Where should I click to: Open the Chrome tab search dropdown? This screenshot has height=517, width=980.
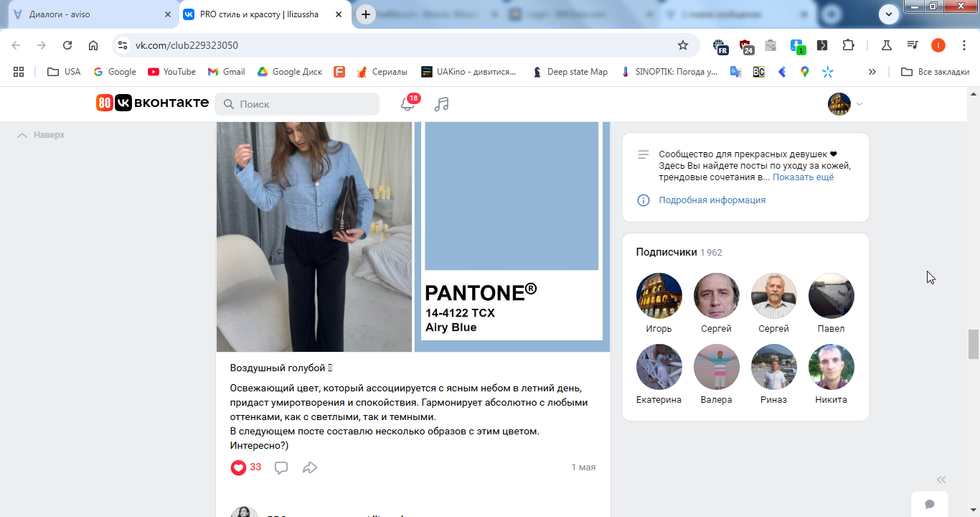(890, 14)
